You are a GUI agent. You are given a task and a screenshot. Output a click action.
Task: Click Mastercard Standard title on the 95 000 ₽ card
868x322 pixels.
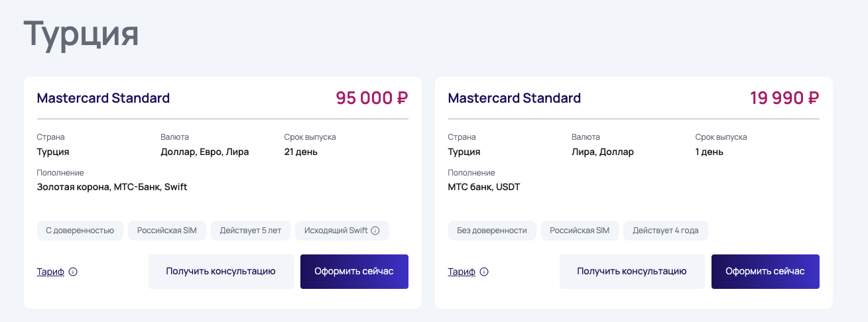(103, 98)
